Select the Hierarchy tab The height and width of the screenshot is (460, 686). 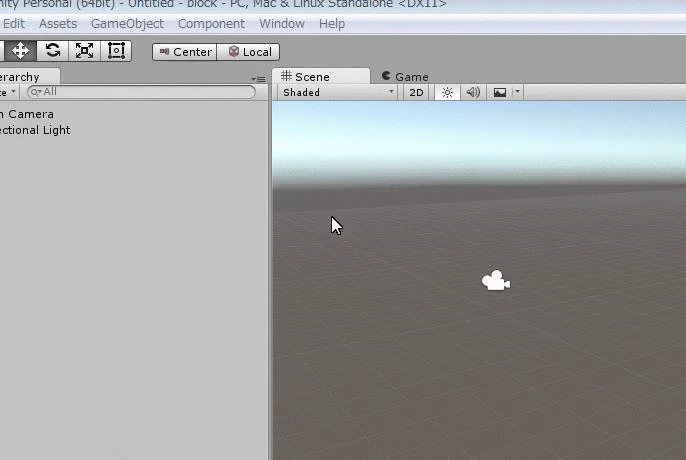click(x=29, y=77)
